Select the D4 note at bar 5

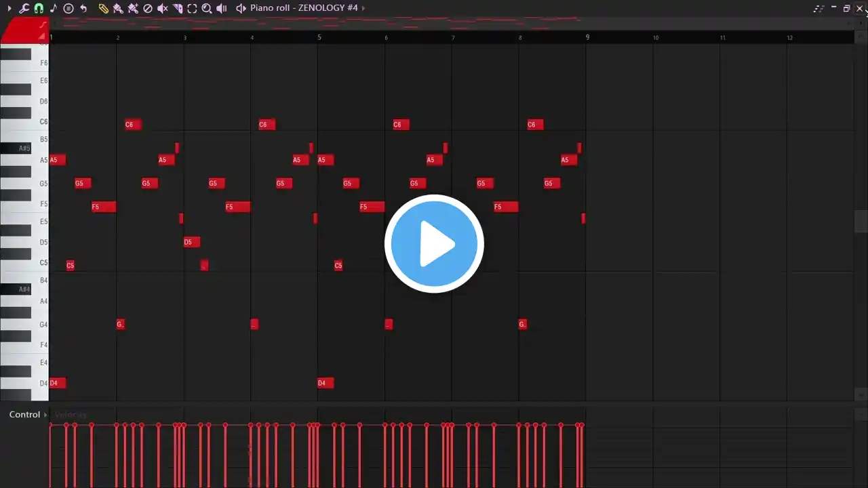pos(325,383)
